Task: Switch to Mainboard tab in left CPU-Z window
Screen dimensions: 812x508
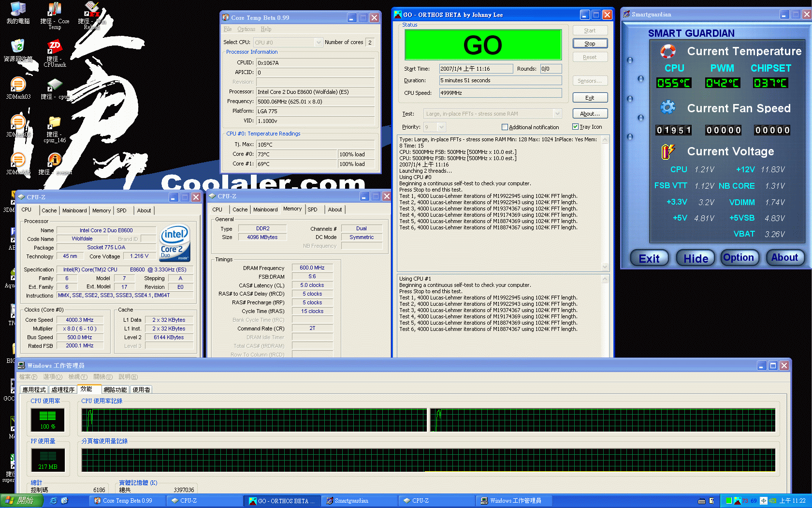Action: [74, 210]
